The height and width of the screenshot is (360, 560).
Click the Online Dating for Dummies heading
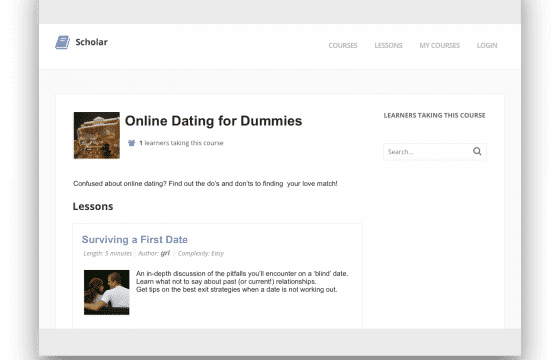(214, 121)
